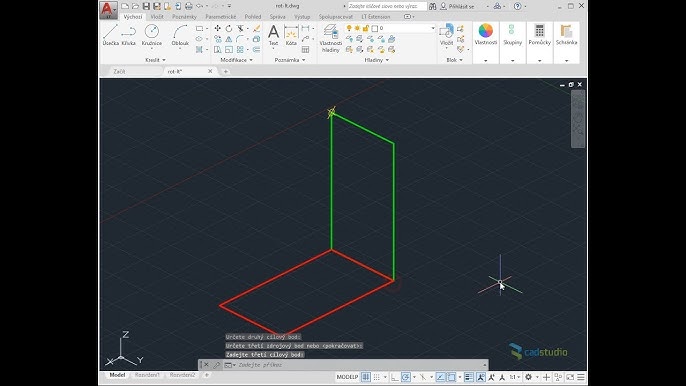Switch to the Vložit ribbon tab
686x386 pixels.
tap(157, 17)
